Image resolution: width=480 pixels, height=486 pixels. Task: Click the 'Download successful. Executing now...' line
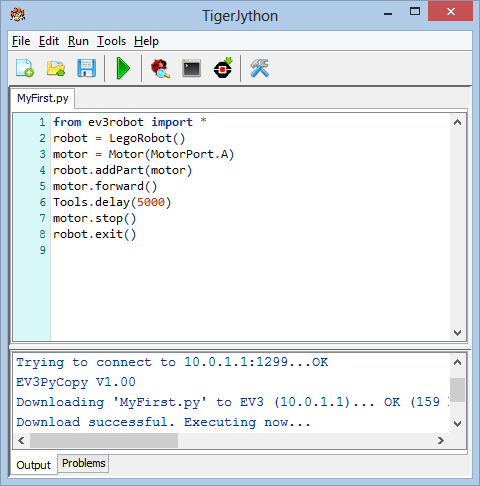pyautogui.click(x=164, y=422)
